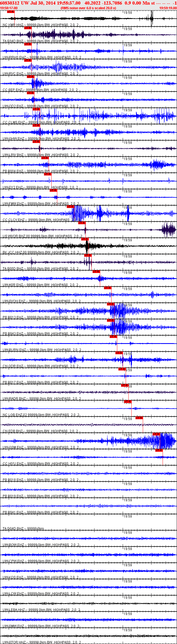The height and width of the screenshot is (644, 177).
Task: Click the 'UW KOS EHZ' station label
Action: point(13,577)
